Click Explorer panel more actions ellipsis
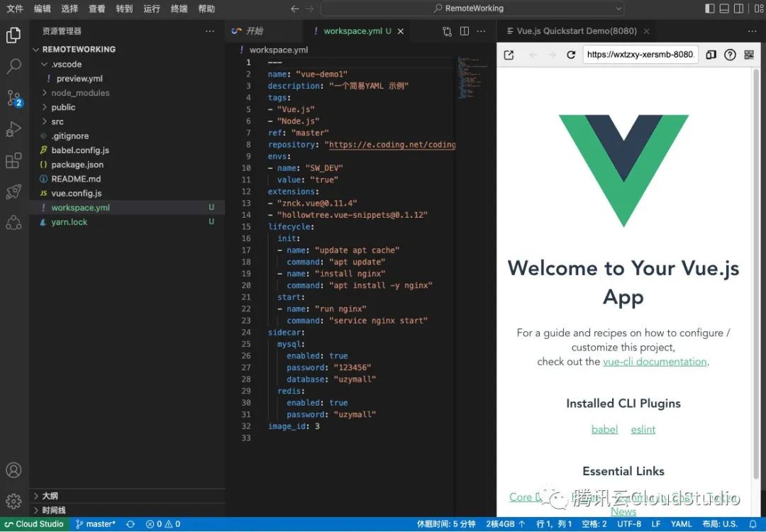 click(210, 31)
